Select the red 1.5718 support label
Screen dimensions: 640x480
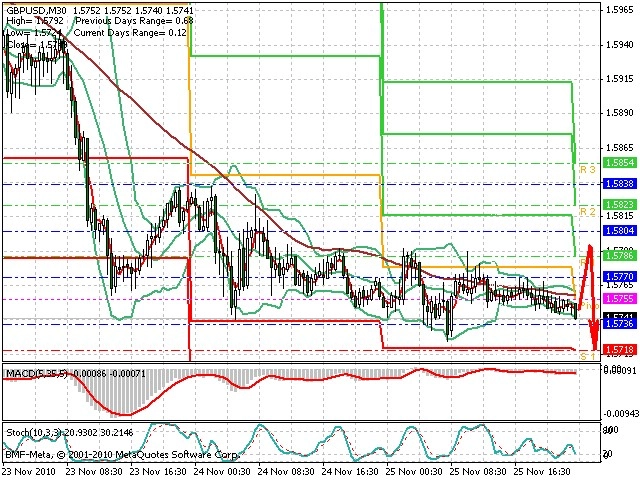tap(620, 350)
